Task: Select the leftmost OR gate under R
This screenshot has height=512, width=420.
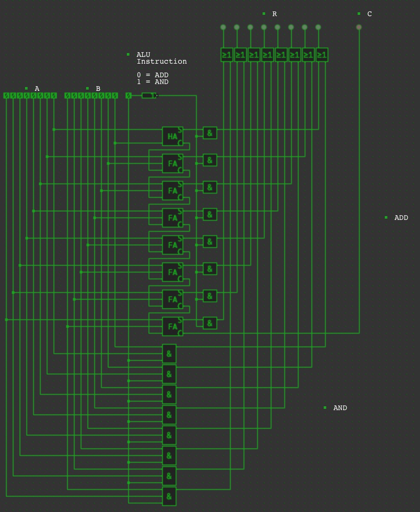Action: [x=227, y=55]
